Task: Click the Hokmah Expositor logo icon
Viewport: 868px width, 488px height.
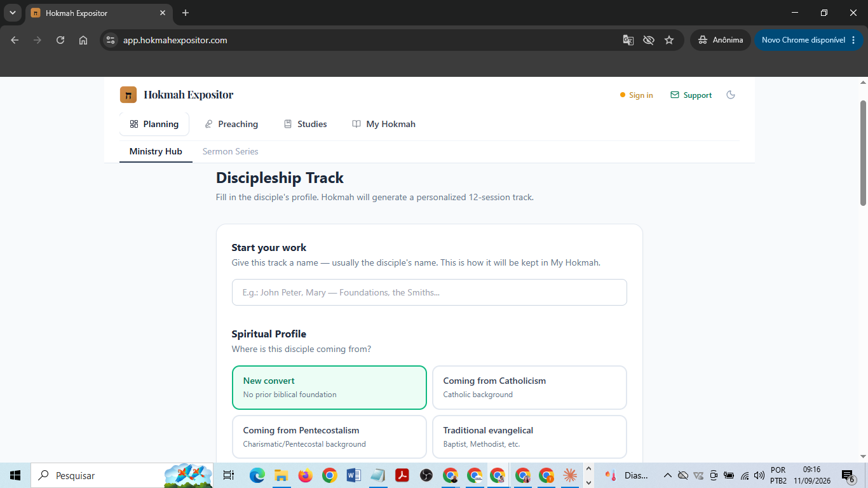Action: pyautogui.click(x=128, y=95)
